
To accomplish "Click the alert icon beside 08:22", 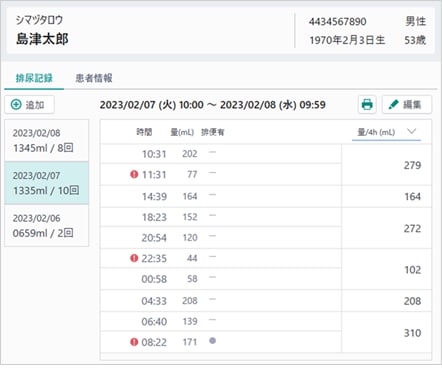I will pyautogui.click(x=134, y=342).
